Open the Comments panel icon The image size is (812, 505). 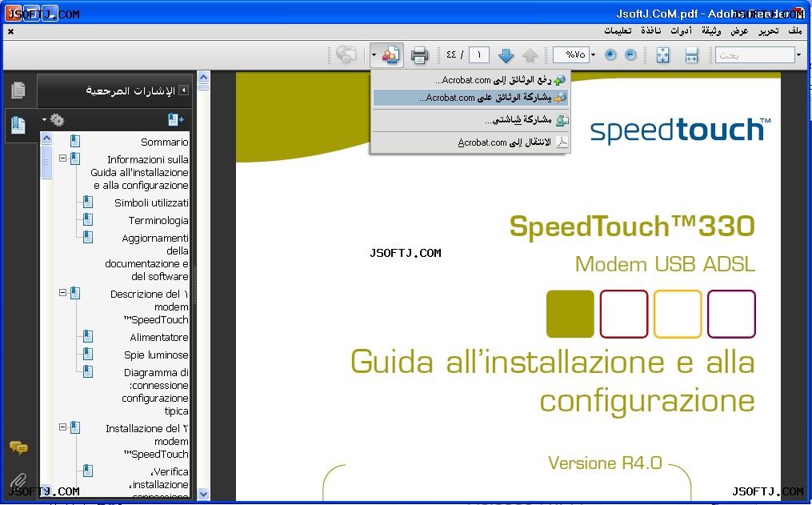pos(18,447)
